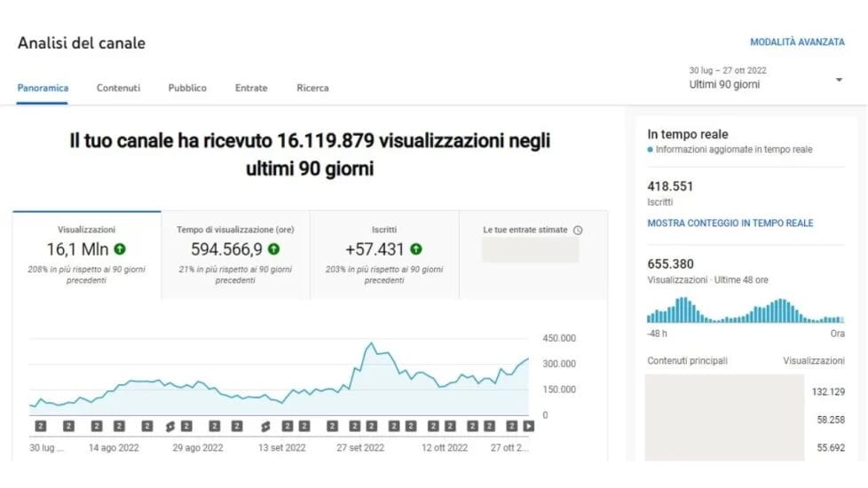Click the In tempo reale heading
This screenshot has height=488, width=868.
pyautogui.click(x=688, y=134)
